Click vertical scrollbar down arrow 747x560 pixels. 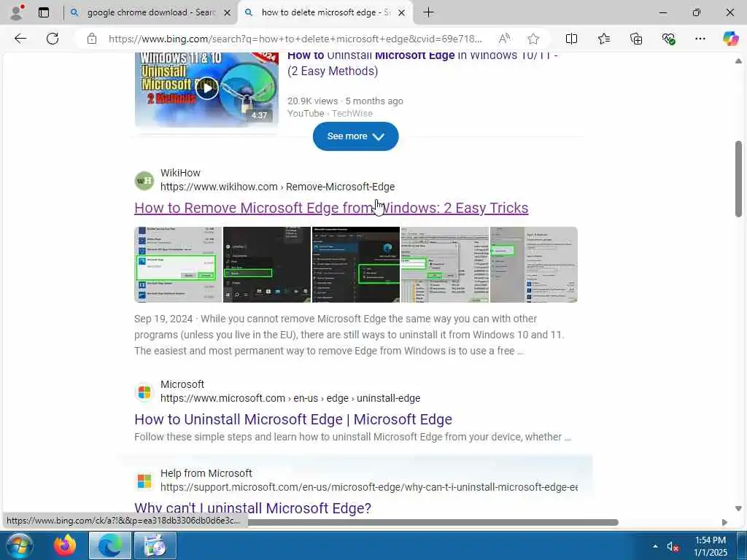point(738,508)
